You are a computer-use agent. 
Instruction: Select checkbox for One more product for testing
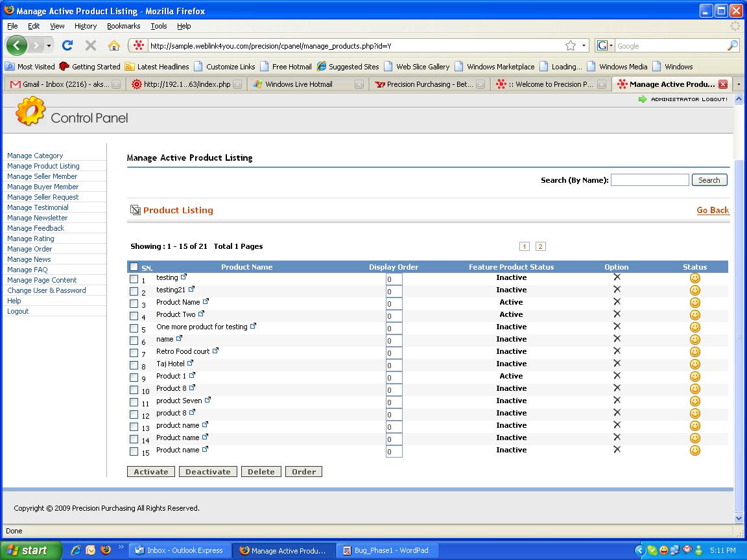(x=134, y=328)
